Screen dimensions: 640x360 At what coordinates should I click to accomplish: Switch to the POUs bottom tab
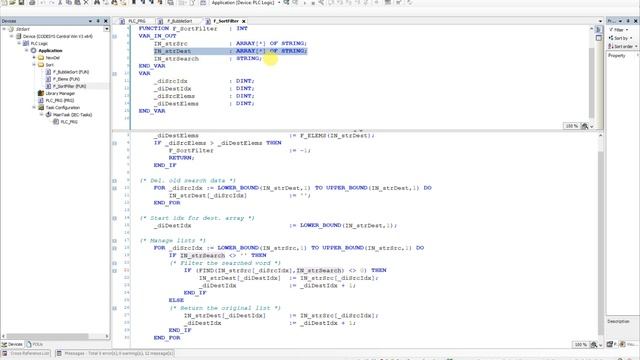point(35,344)
